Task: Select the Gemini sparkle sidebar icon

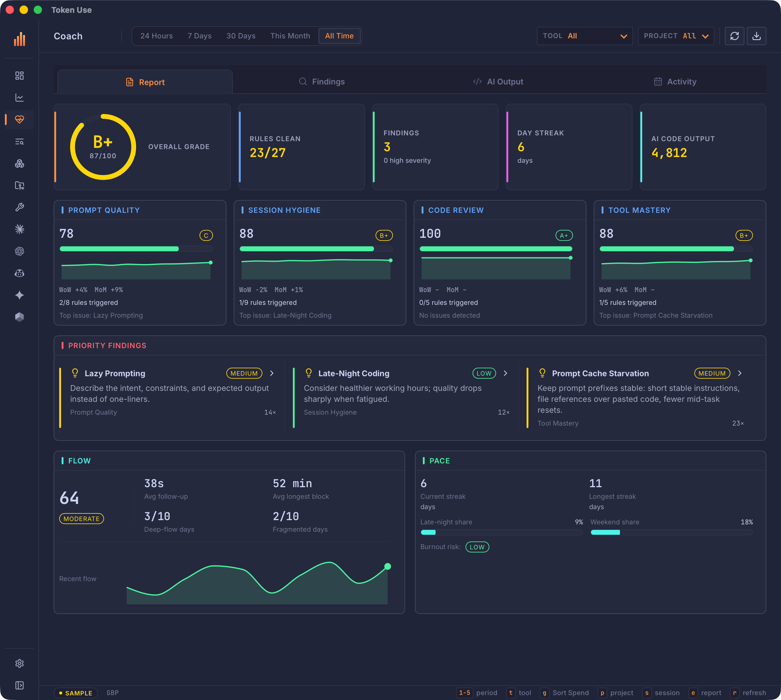Action: point(19,295)
